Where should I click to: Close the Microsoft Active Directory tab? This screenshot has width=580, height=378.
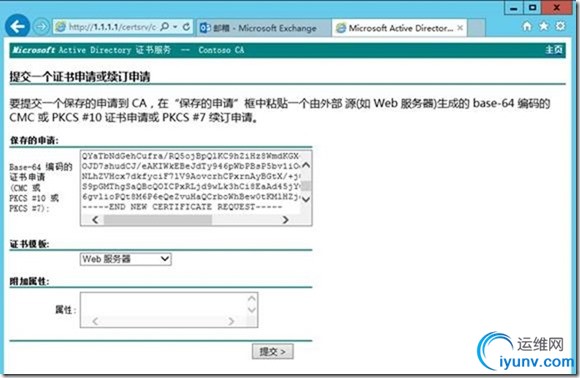460,28
